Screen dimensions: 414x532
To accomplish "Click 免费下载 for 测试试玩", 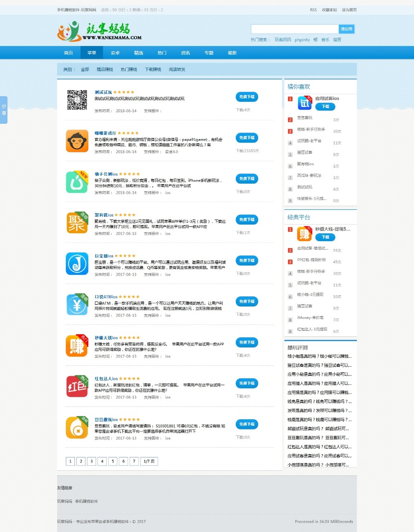I will coord(247,97).
